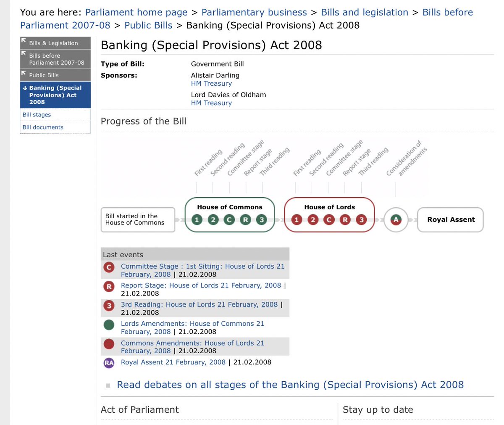The height and width of the screenshot is (425, 504).
Task: Click Commons Third reading circle 3
Action: pyautogui.click(x=262, y=219)
